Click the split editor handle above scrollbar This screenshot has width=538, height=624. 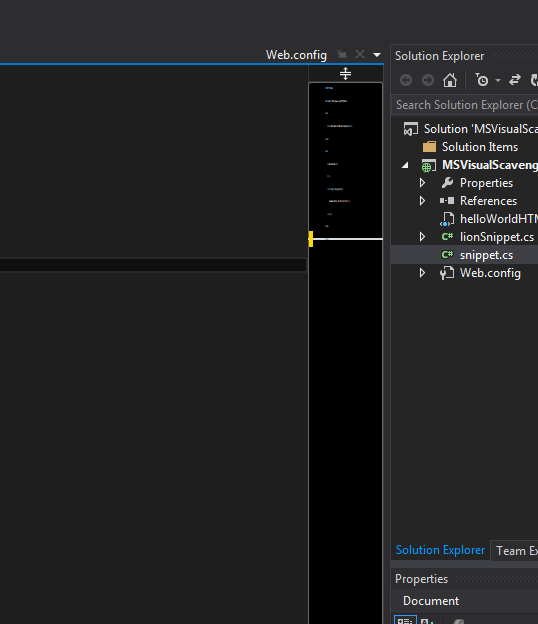(x=345, y=74)
